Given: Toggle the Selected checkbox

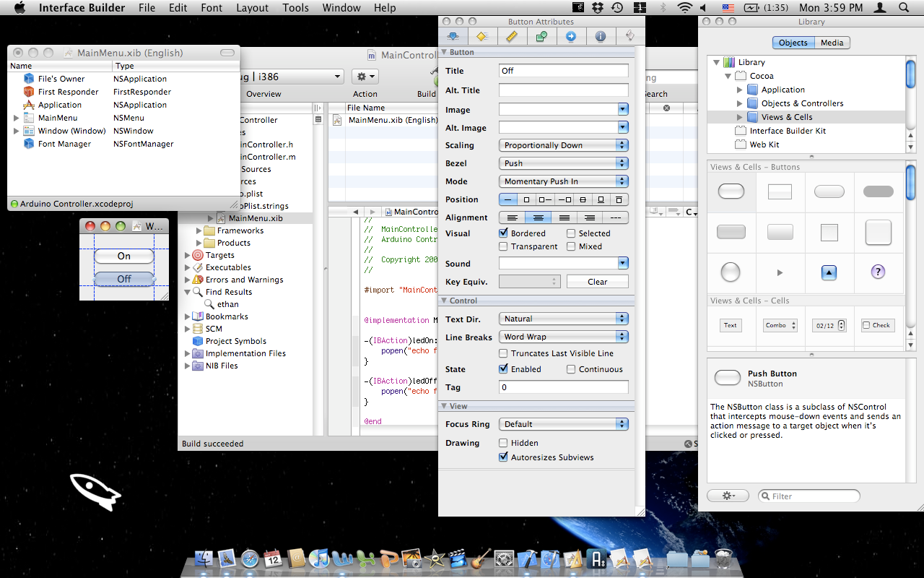Looking at the screenshot, I should click(571, 233).
